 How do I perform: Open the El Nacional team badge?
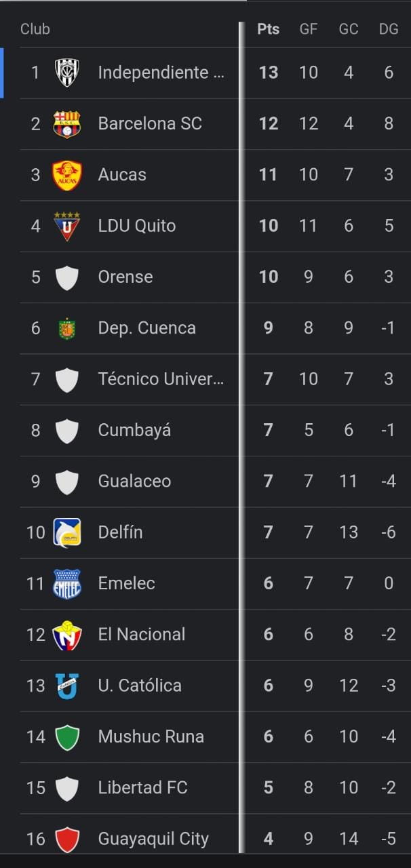[x=66, y=634]
